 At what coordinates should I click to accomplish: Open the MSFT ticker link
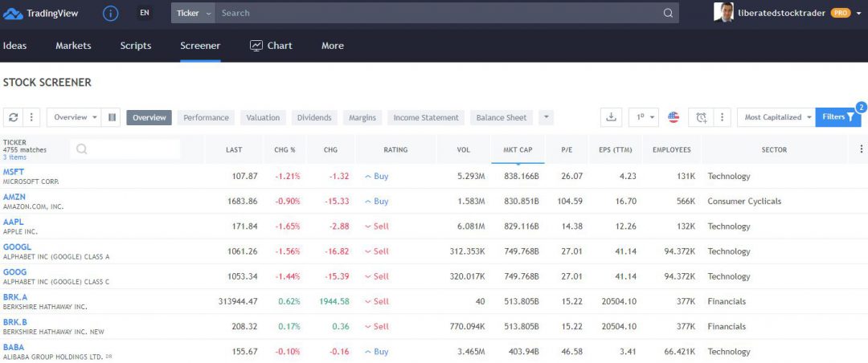pos(14,172)
